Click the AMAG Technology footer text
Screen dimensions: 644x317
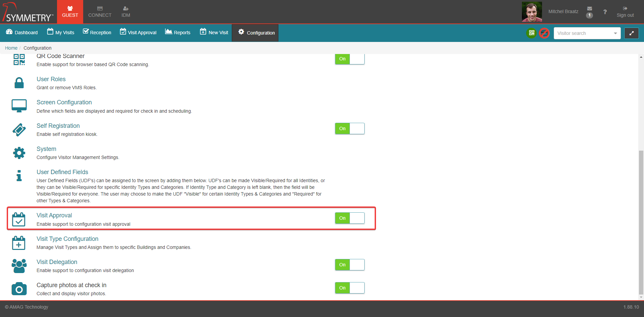(26, 307)
